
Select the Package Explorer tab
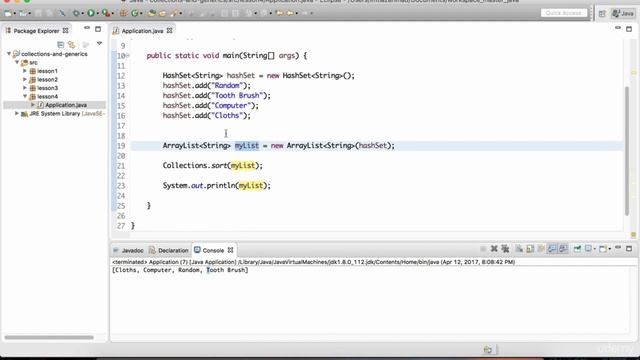(36, 31)
